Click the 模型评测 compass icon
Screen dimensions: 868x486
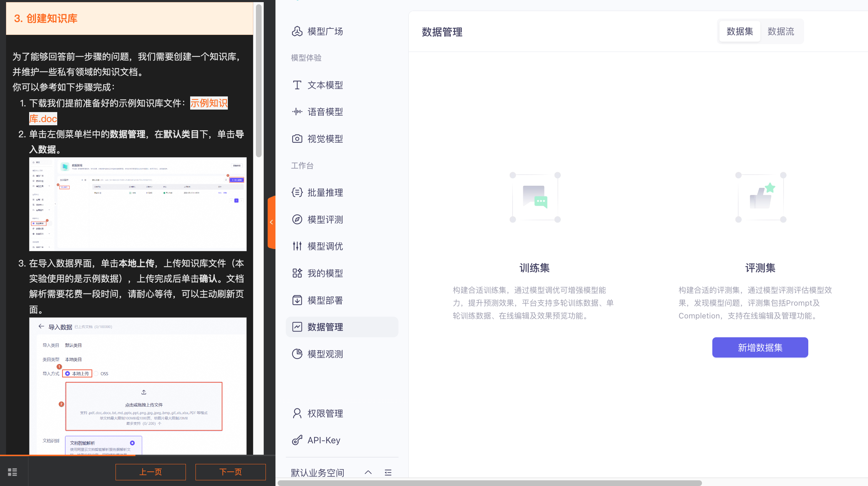(x=297, y=220)
